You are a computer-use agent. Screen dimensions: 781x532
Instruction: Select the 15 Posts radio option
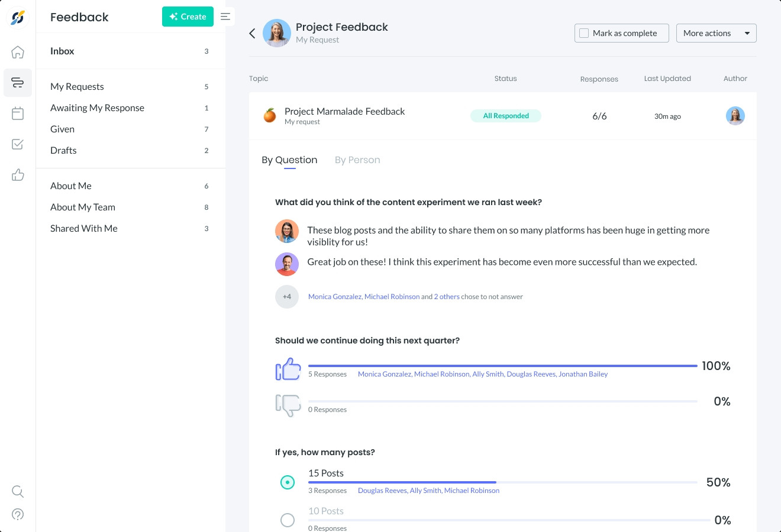click(x=288, y=482)
